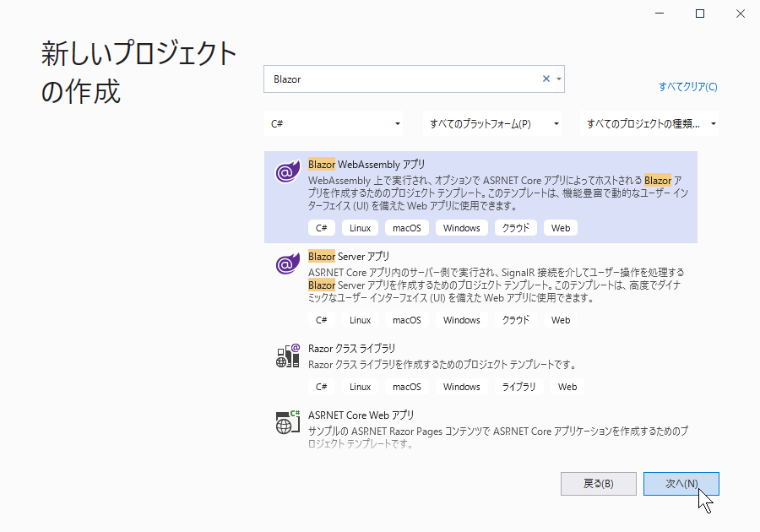Click the 戻る(B) button
The height and width of the screenshot is (532, 760).
pyautogui.click(x=599, y=484)
